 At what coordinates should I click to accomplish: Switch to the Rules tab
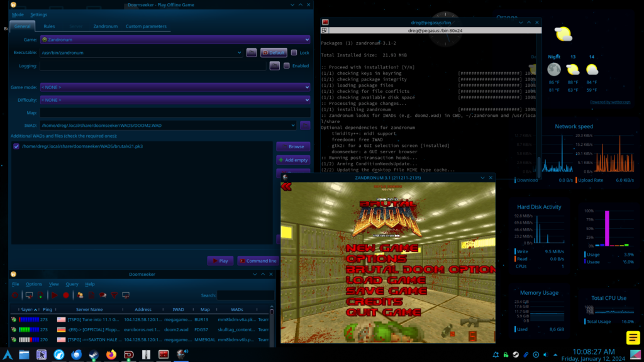(x=49, y=26)
